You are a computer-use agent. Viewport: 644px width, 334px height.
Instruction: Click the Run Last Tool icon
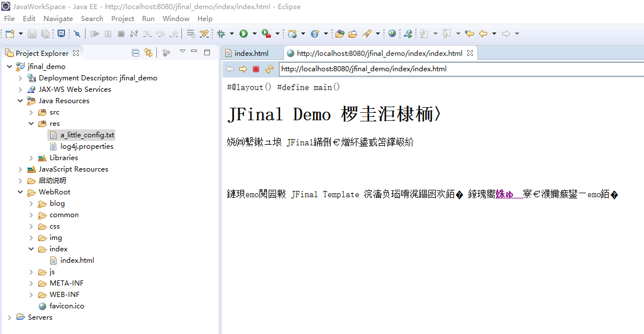tap(266, 34)
